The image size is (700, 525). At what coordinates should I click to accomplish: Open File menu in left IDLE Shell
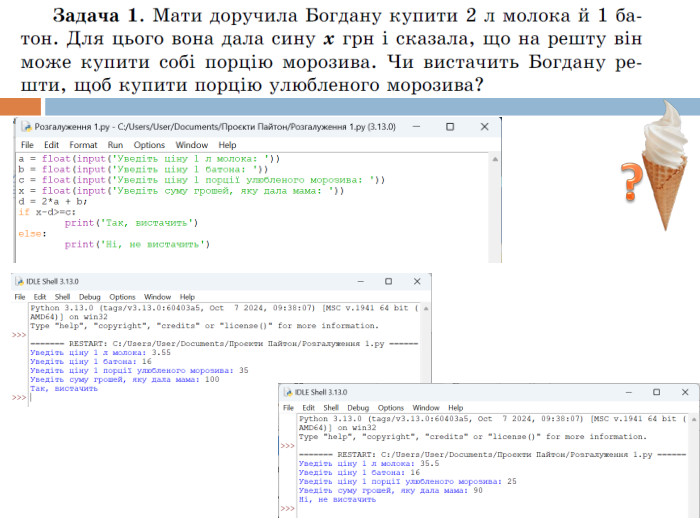tap(20, 297)
